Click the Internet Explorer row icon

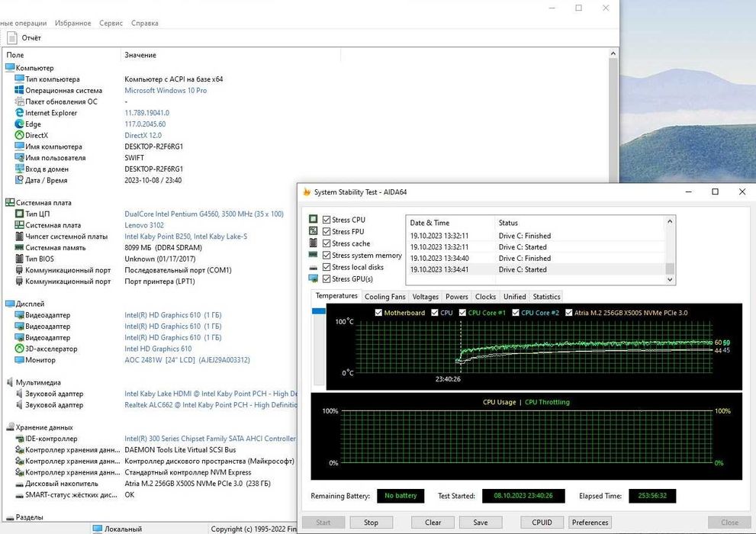pos(19,113)
